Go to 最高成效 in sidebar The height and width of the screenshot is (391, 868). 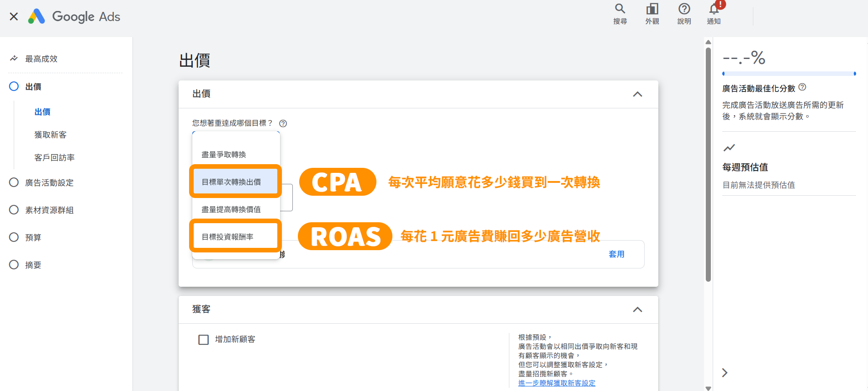click(41, 59)
